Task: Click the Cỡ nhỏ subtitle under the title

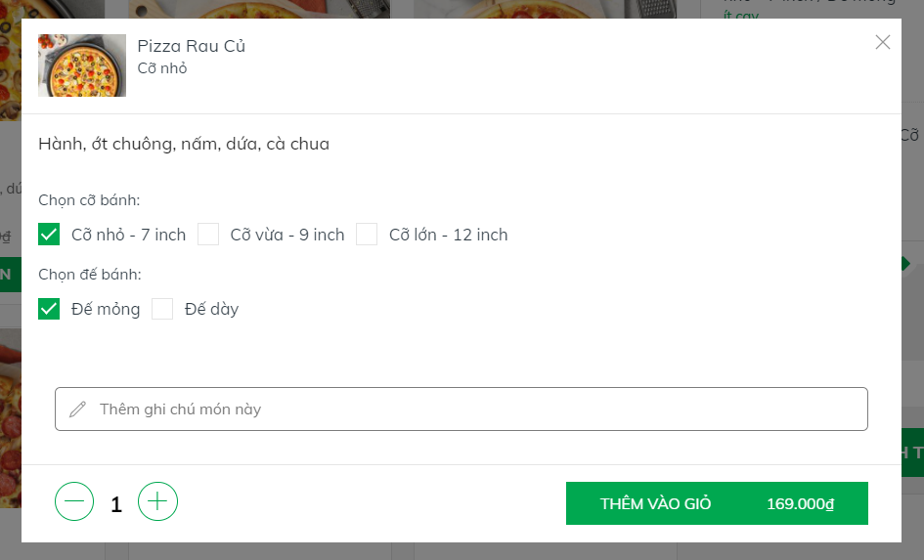Action: pos(162,68)
